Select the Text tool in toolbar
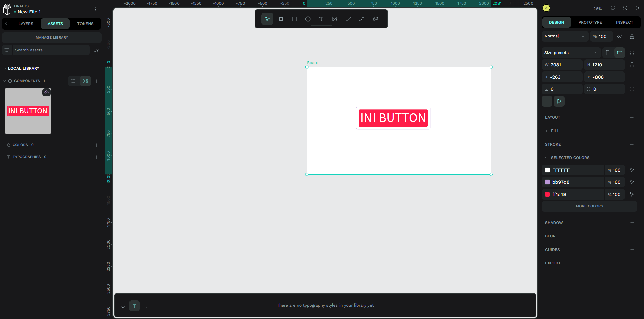This screenshot has width=644, height=319. pos(321,19)
